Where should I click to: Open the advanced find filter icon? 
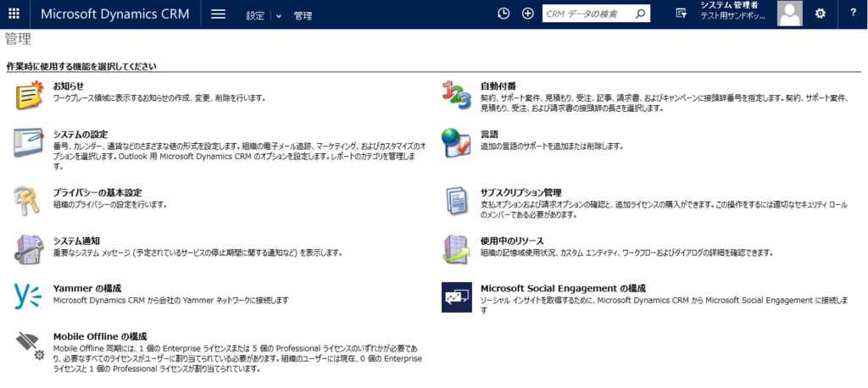pos(682,14)
